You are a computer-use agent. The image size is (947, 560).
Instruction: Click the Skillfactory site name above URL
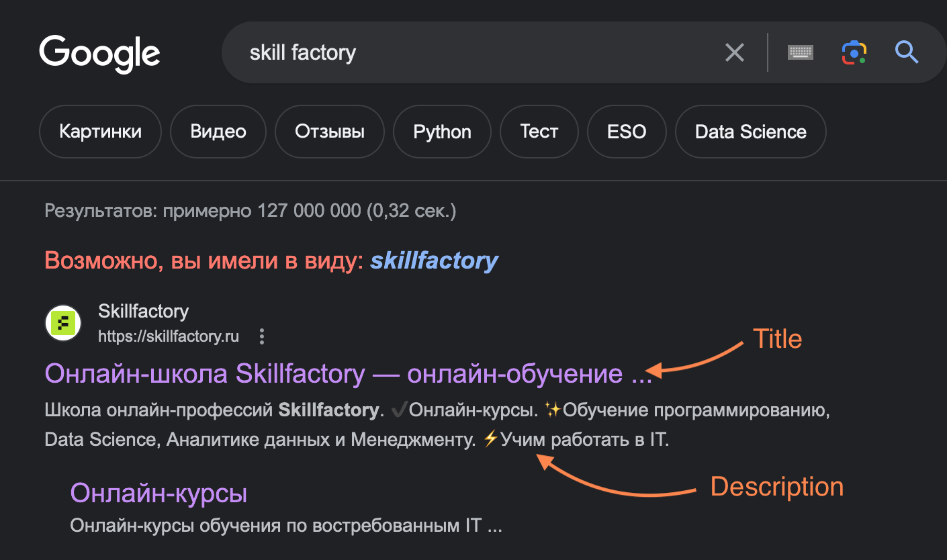(144, 311)
